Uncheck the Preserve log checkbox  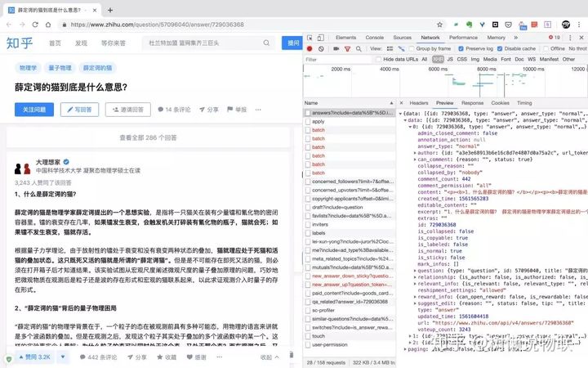click(x=461, y=48)
